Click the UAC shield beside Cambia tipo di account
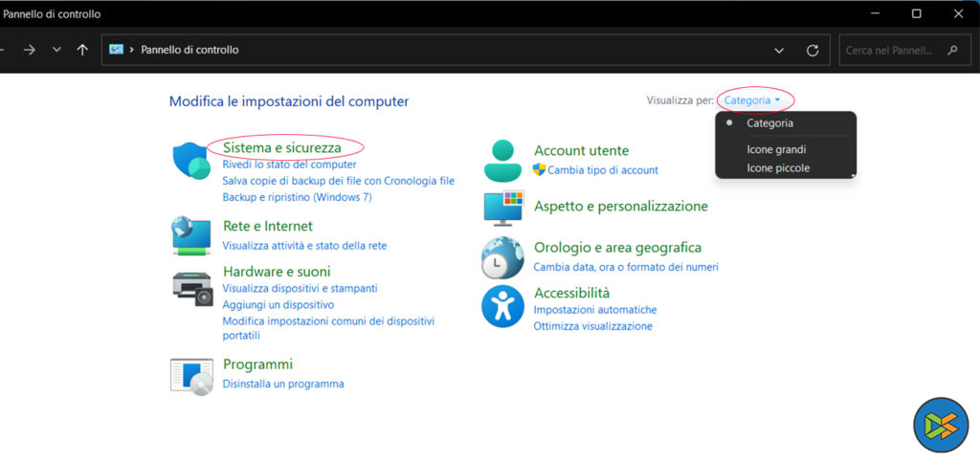Viewport: 980px width, 463px height. pyautogui.click(x=540, y=169)
